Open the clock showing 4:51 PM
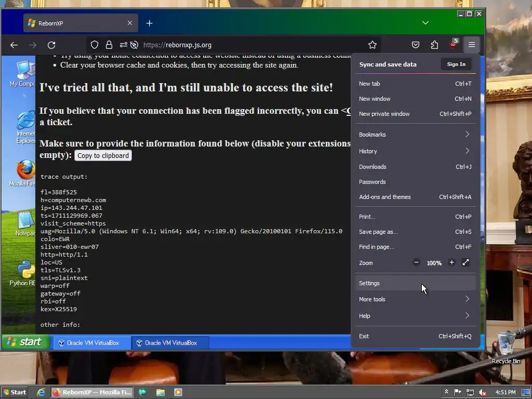This screenshot has width=532, height=399. click(x=505, y=392)
